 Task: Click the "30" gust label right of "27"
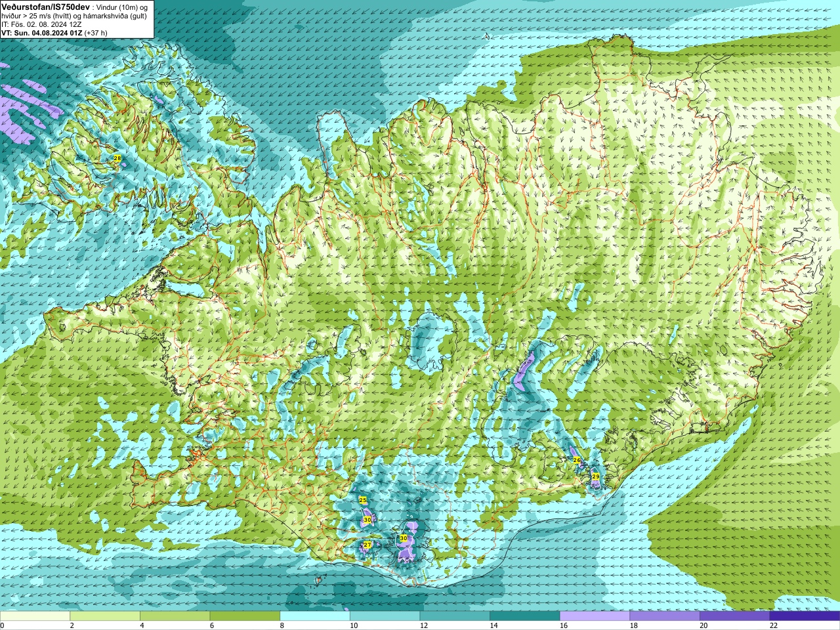click(404, 538)
